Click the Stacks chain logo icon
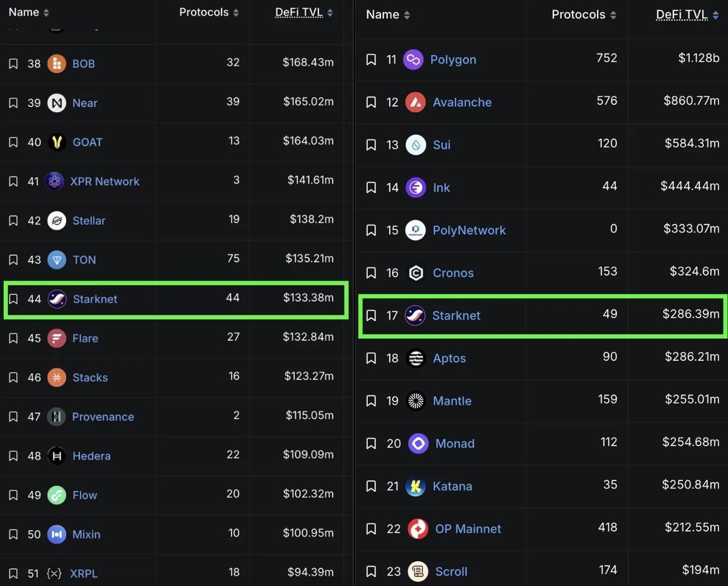728x586 pixels. (56, 377)
